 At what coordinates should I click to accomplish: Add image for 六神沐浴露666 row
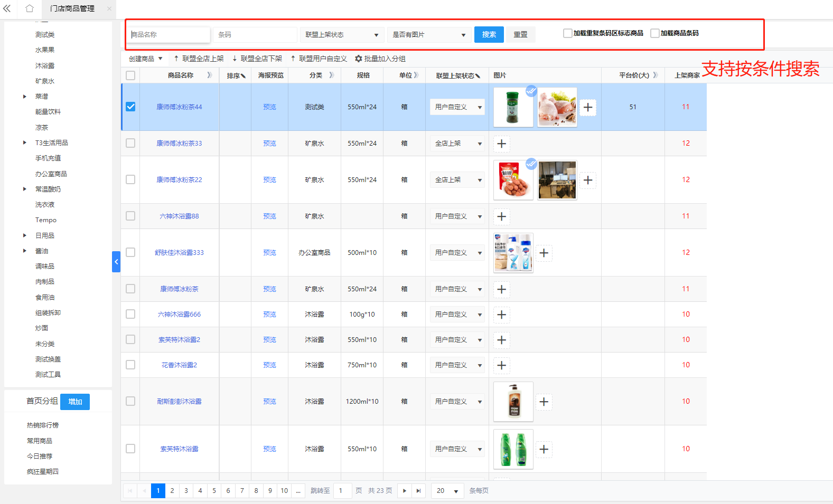click(502, 315)
